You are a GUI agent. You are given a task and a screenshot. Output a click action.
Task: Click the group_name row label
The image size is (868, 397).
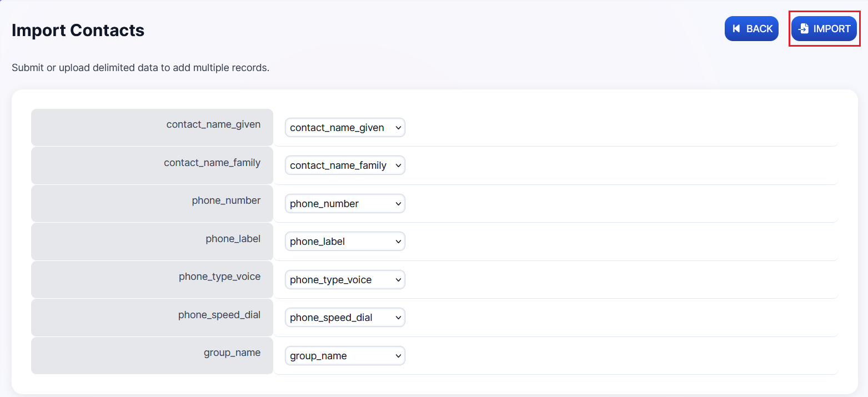[x=232, y=353]
